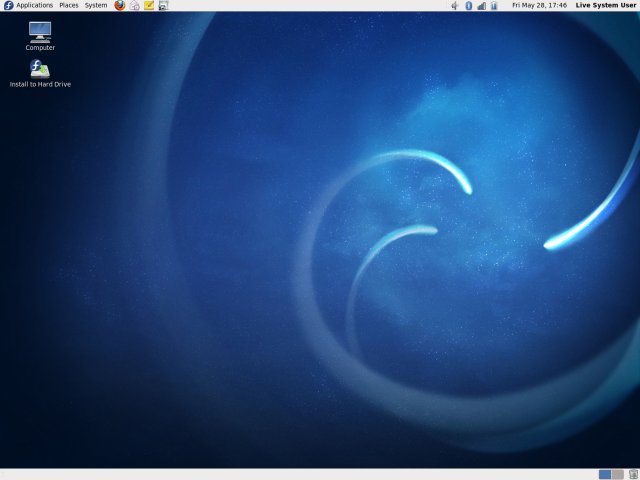
Task: Open the Trash in bottom panel
Action: (x=633, y=475)
